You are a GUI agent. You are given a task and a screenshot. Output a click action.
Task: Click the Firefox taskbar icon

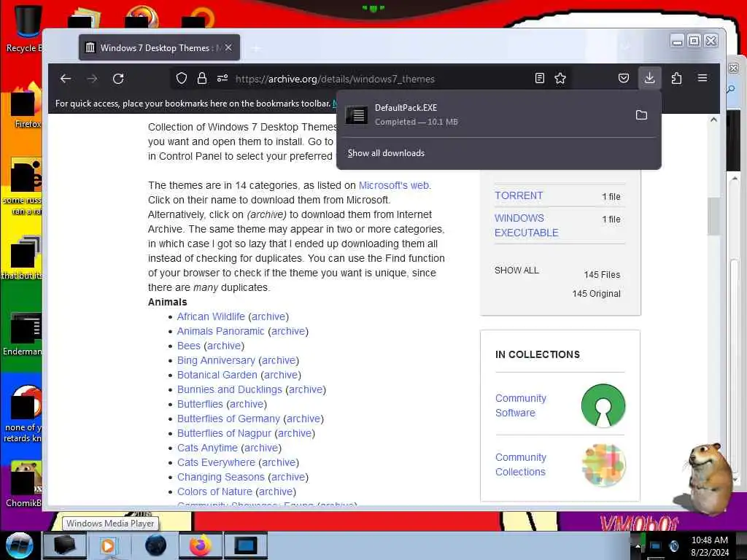(201, 545)
